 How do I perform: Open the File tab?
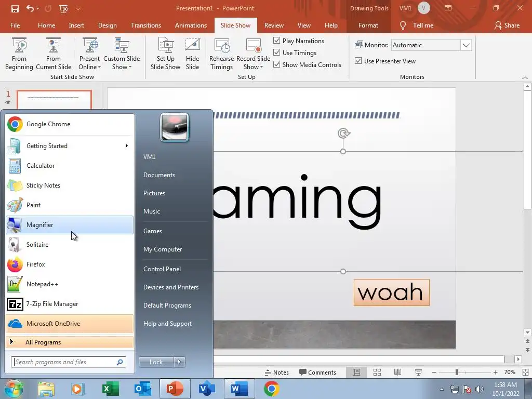tap(15, 25)
